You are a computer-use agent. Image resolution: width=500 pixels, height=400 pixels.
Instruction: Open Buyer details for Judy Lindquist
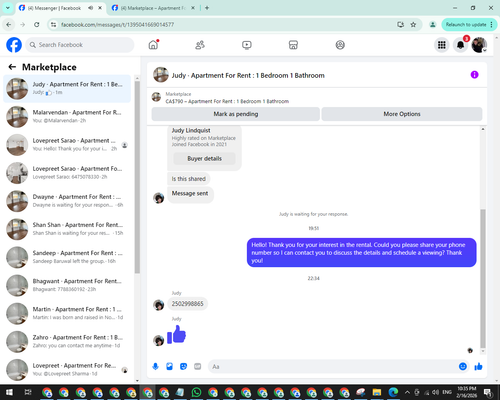[x=204, y=159]
